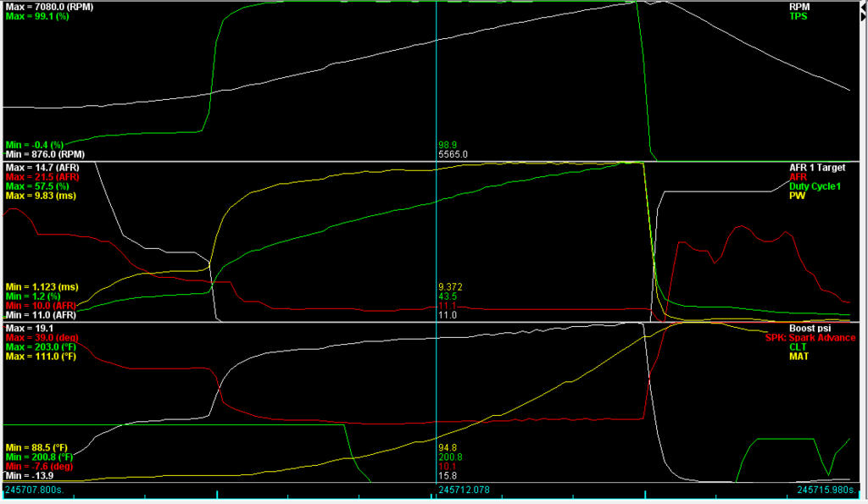Select the green TPS legend label
The image size is (868, 504).
pos(799,16)
